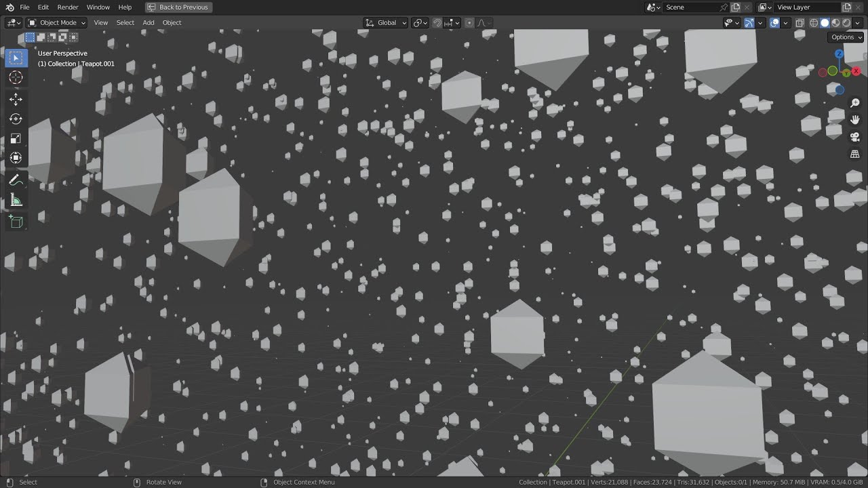868x488 pixels.
Task: Switch to wireframe shading
Action: tap(814, 22)
